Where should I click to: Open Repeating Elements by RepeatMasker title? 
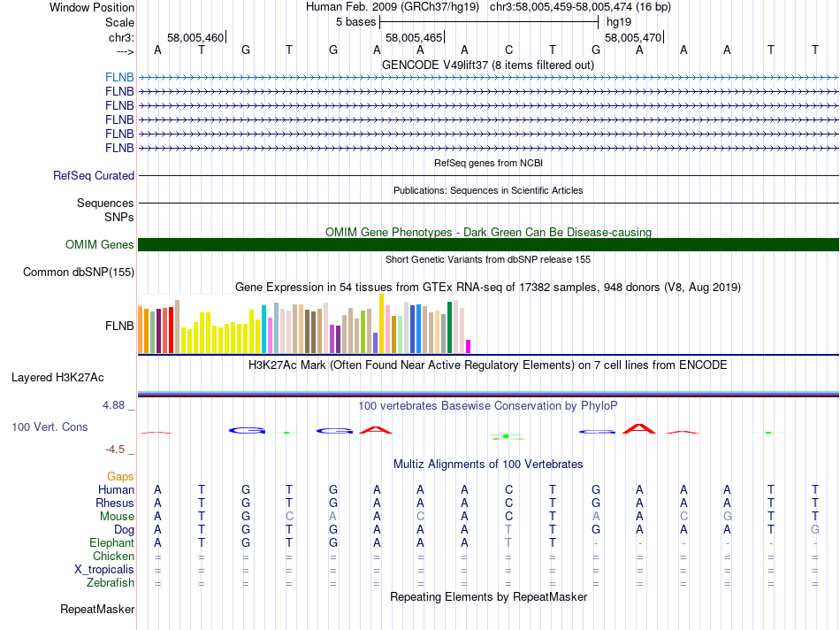click(x=489, y=596)
